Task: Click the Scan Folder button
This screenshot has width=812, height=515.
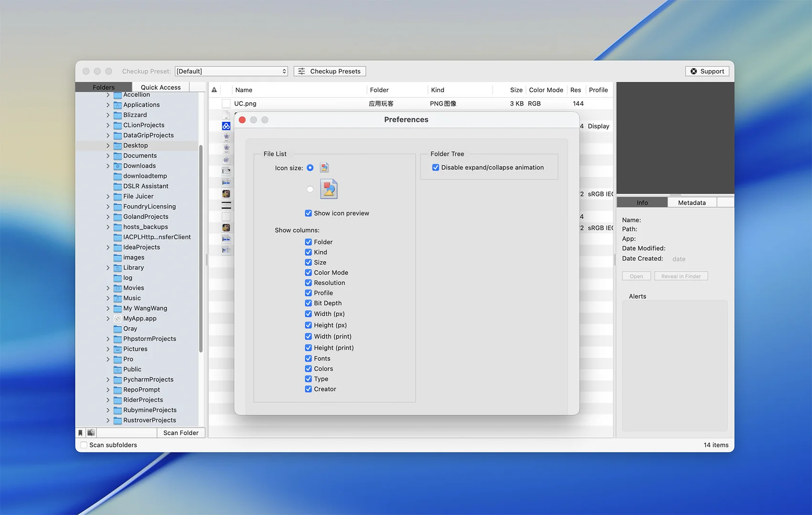Action: pyautogui.click(x=181, y=433)
